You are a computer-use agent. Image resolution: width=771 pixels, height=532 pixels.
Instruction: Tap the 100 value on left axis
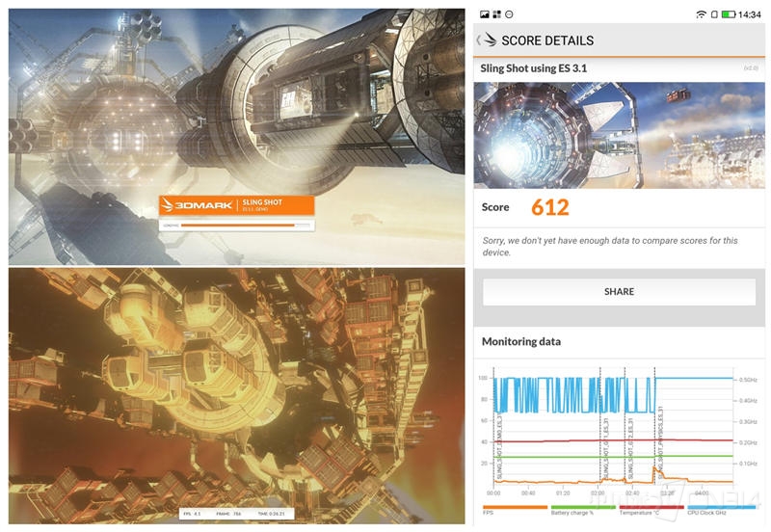pos(483,378)
